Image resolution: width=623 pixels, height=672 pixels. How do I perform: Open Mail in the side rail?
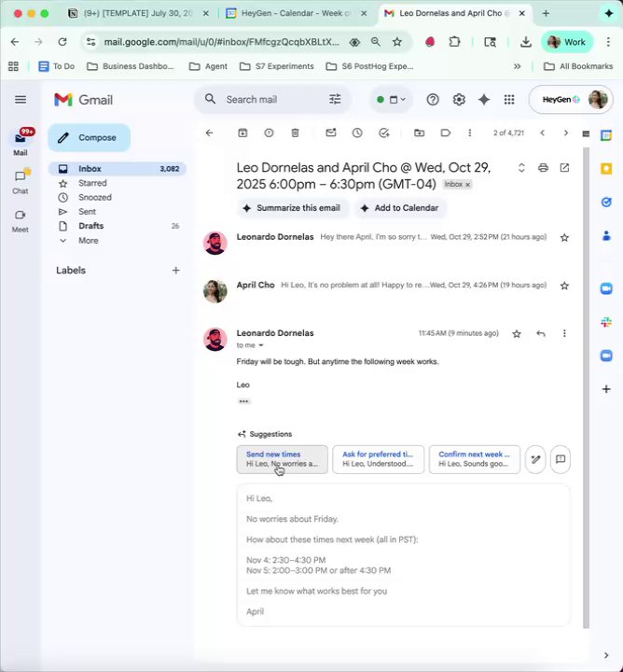pyautogui.click(x=21, y=142)
